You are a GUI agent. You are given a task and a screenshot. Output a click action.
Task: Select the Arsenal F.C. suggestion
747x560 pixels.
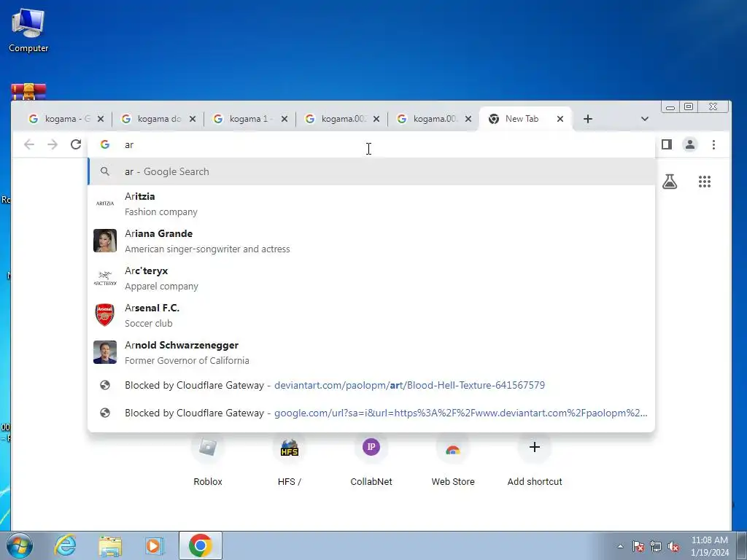pyautogui.click(x=371, y=315)
